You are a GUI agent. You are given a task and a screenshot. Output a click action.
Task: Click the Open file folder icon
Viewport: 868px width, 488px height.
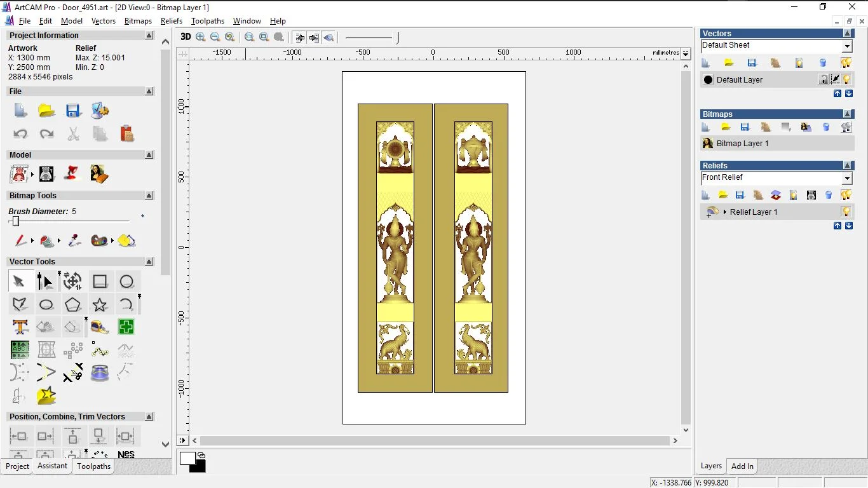coord(46,111)
